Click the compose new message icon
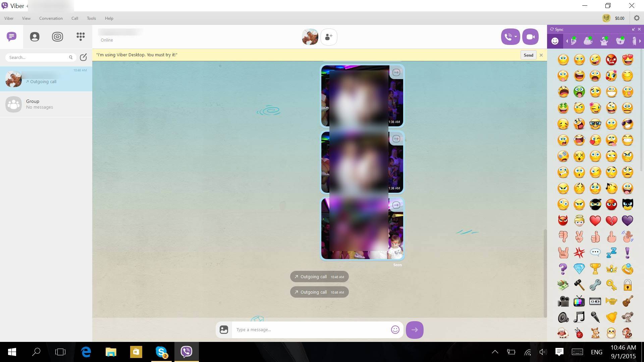This screenshot has width=644, height=362. pos(84,57)
